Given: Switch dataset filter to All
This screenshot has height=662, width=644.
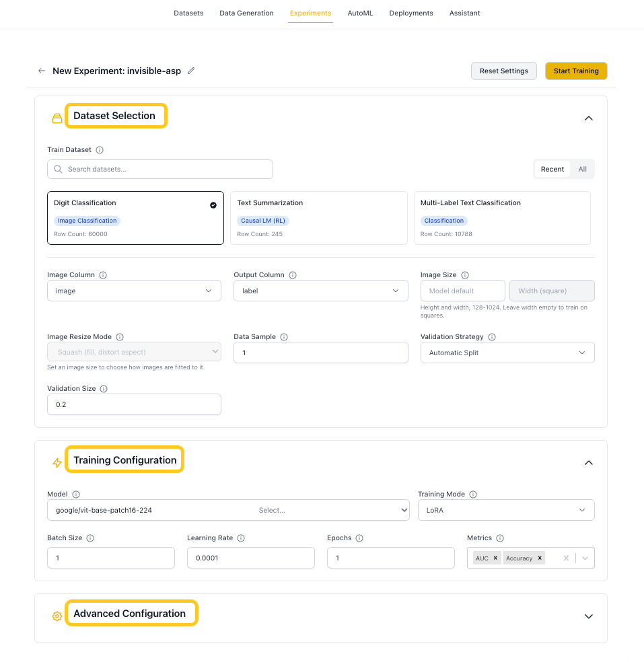Looking at the screenshot, I should (582, 170).
